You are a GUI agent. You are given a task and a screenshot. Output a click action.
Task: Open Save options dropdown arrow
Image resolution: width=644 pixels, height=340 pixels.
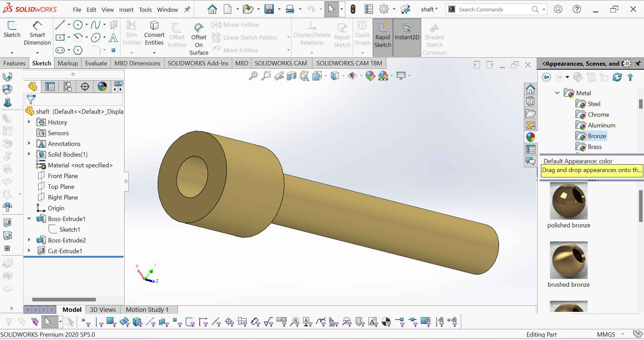click(x=279, y=9)
